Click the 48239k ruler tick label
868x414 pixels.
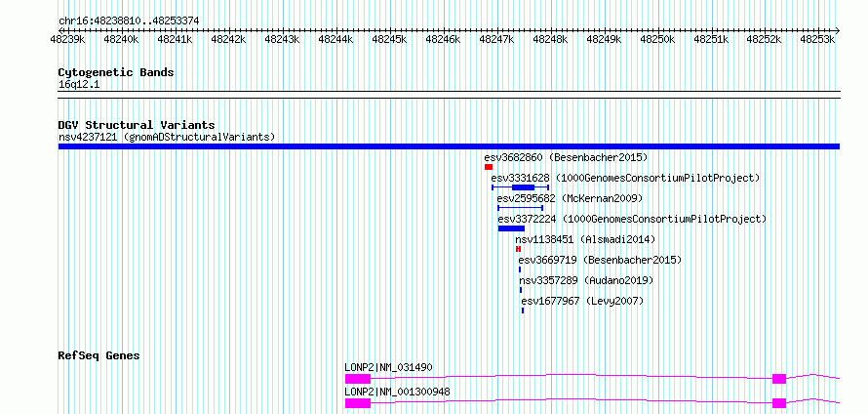click(x=67, y=39)
